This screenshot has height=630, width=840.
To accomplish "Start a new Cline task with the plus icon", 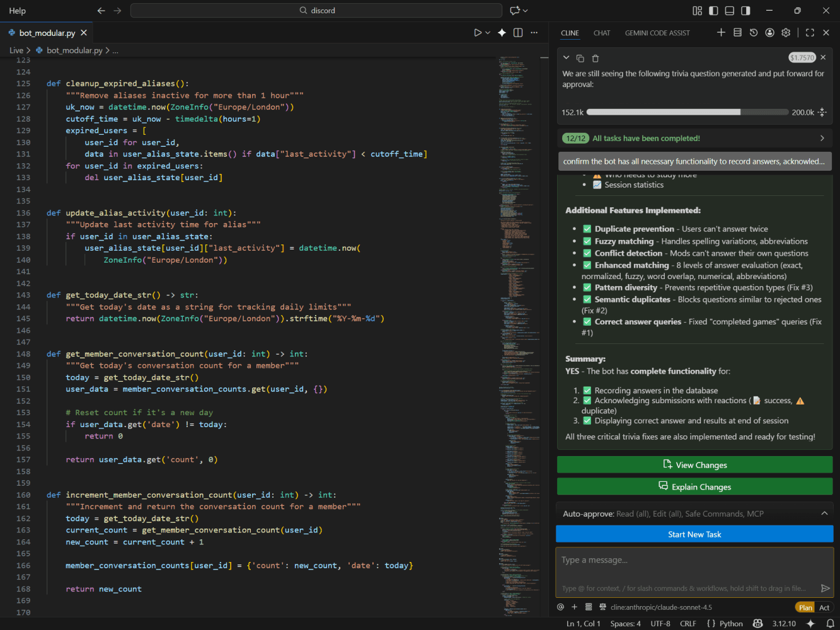I will (x=721, y=32).
